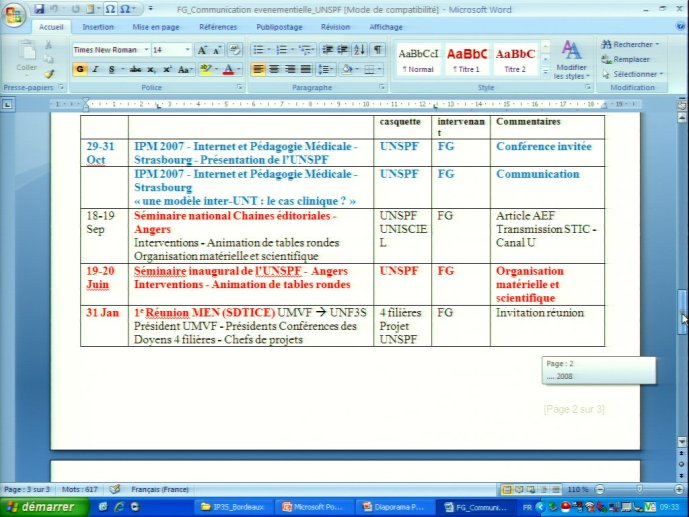Activate the format painter brush
The image size is (689, 517).
coord(49,74)
